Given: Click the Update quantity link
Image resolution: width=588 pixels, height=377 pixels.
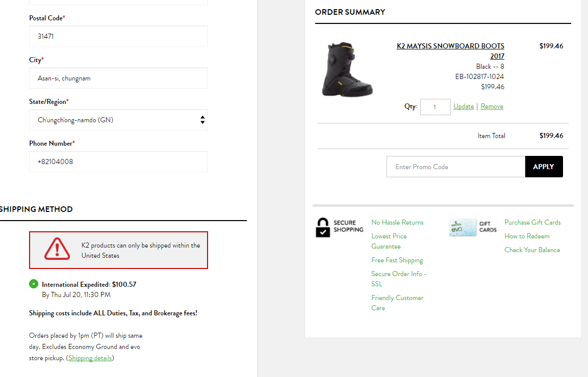Looking at the screenshot, I should (x=464, y=106).
